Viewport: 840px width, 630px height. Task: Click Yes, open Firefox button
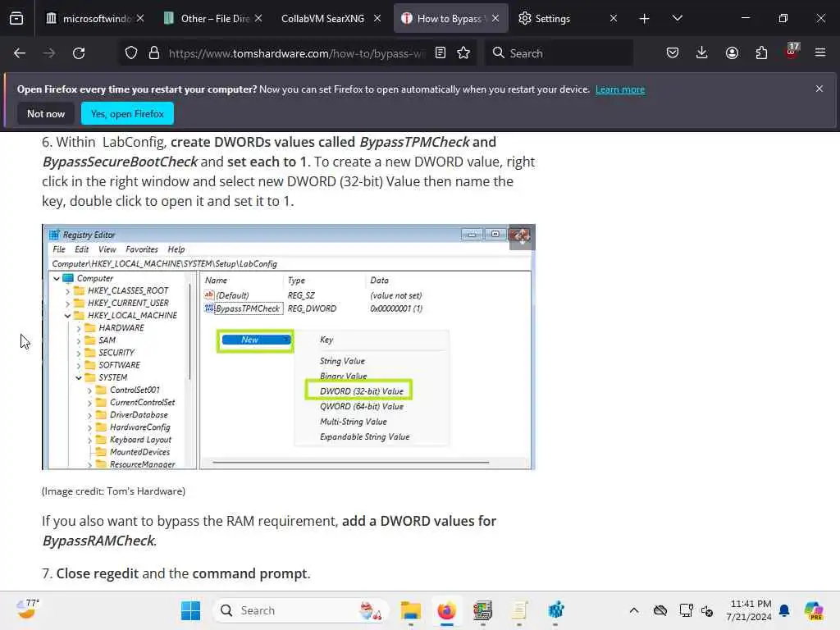tap(127, 113)
